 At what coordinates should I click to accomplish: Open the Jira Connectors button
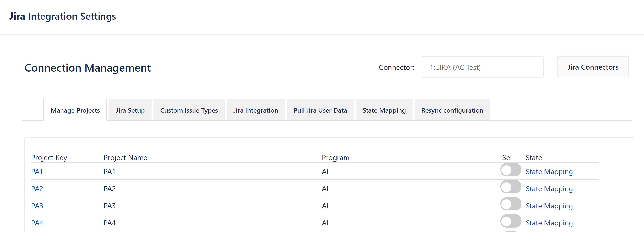593,67
